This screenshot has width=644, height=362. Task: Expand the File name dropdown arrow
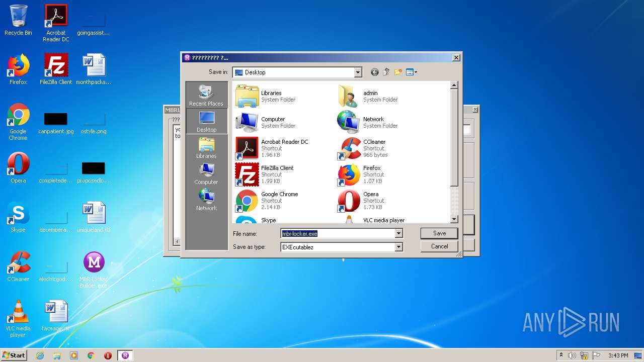click(398, 233)
